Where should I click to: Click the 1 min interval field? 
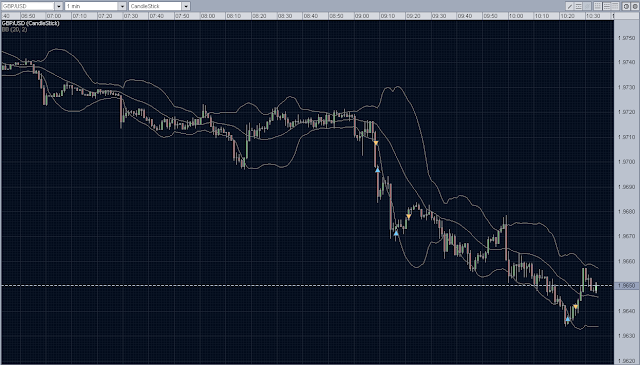click(x=91, y=6)
